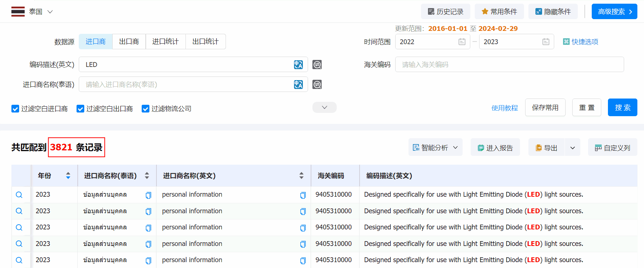Copy English importer name in second row

tap(303, 211)
